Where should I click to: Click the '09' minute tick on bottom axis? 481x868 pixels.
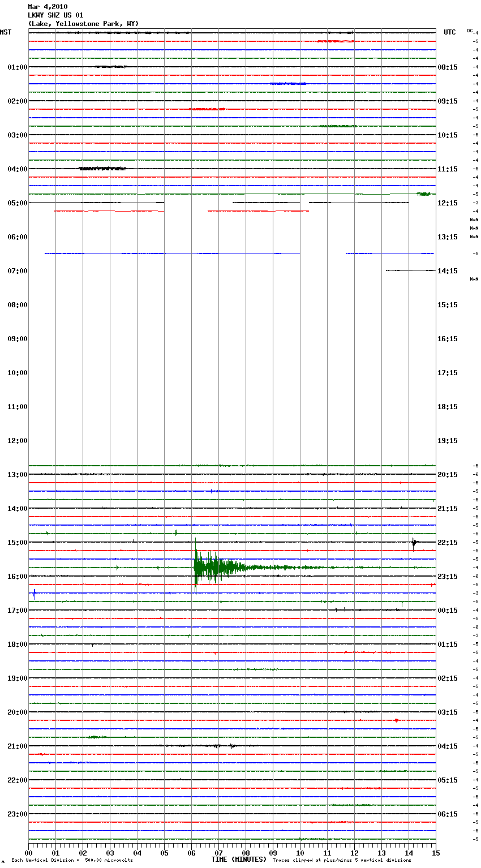(273, 853)
